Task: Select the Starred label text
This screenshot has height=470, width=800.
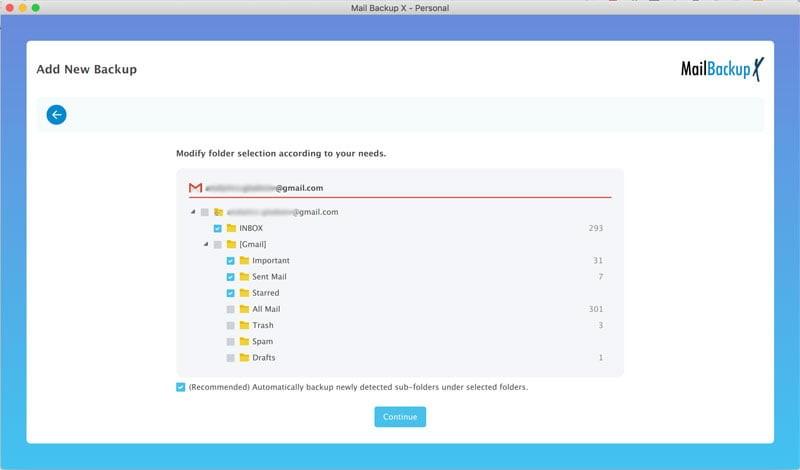Action: click(266, 293)
